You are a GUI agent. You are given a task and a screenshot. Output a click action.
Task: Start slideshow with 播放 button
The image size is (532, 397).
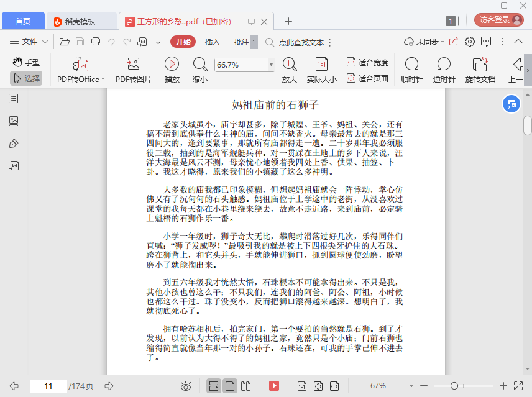tap(172, 70)
